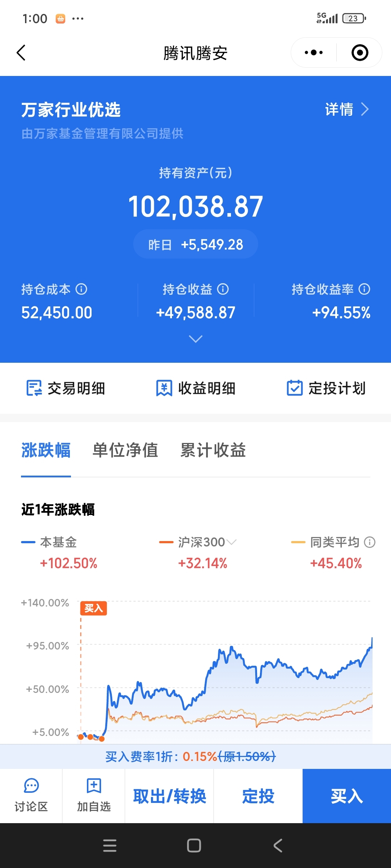Screen dimensions: 391x868
Task: Open fund 详情 page
Action: [x=347, y=109]
